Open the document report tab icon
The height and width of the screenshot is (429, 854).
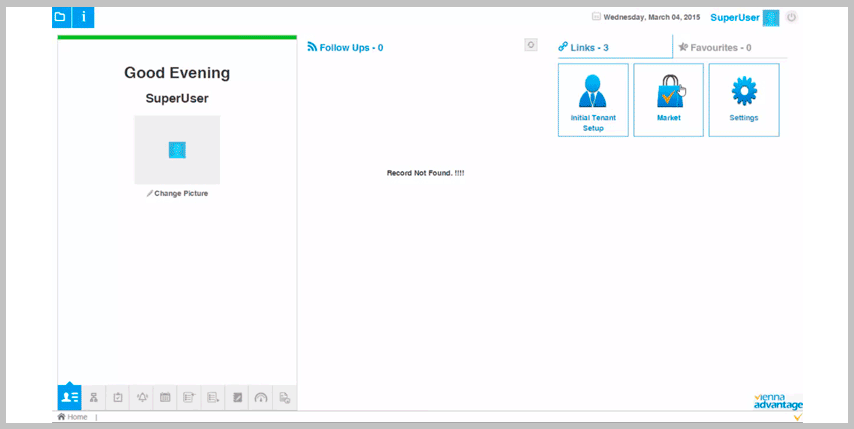pos(284,397)
